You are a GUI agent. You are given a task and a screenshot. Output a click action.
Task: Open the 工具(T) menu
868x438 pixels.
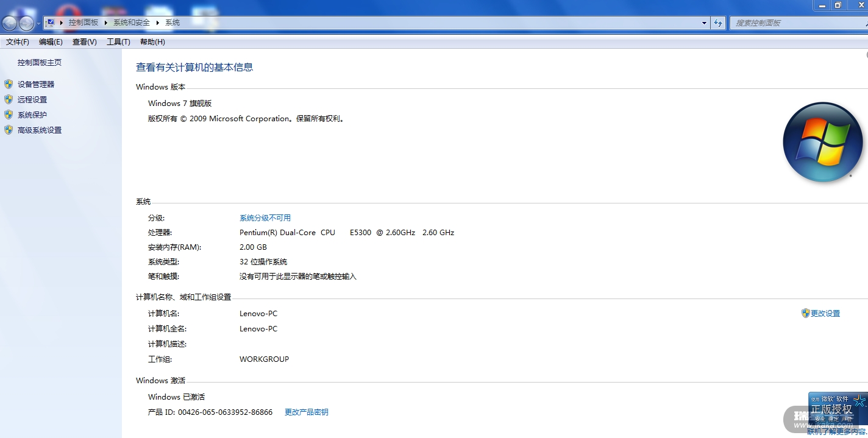tap(118, 42)
